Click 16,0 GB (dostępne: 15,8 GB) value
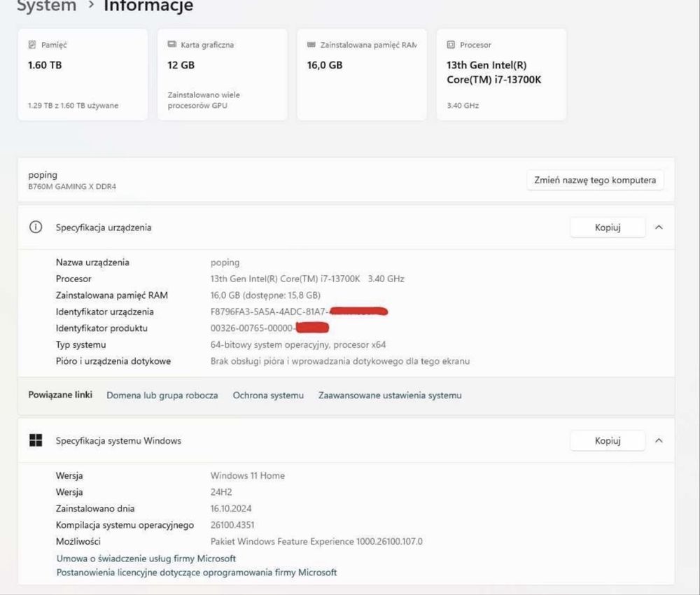The image size is (700, 595). [x=265, y=295]
